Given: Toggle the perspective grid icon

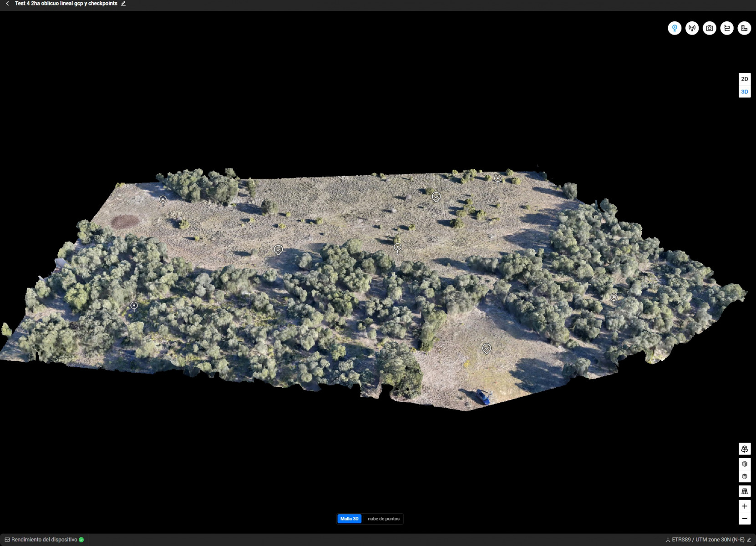Looking at the screenshot, I should (745, 491).
